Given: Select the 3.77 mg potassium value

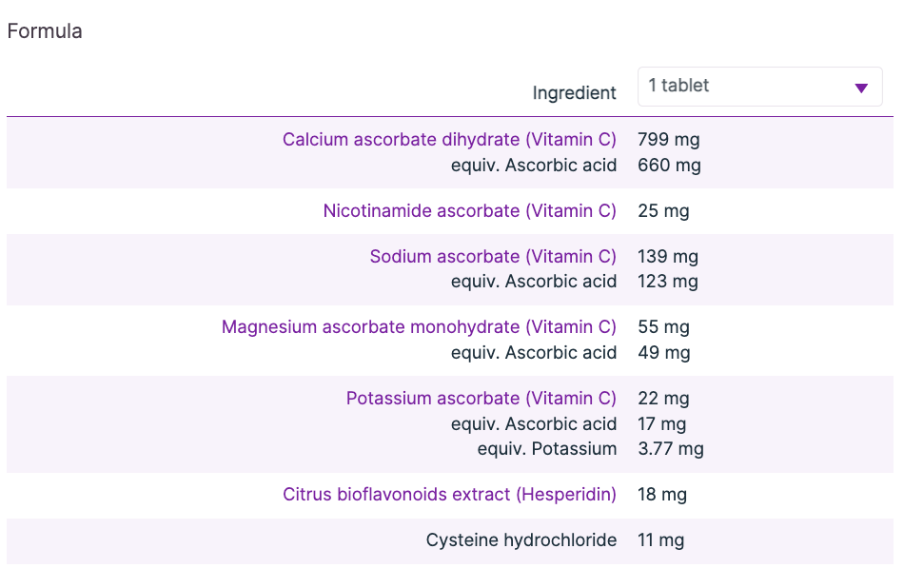Looking at the screenshot, I should (670, 449).
